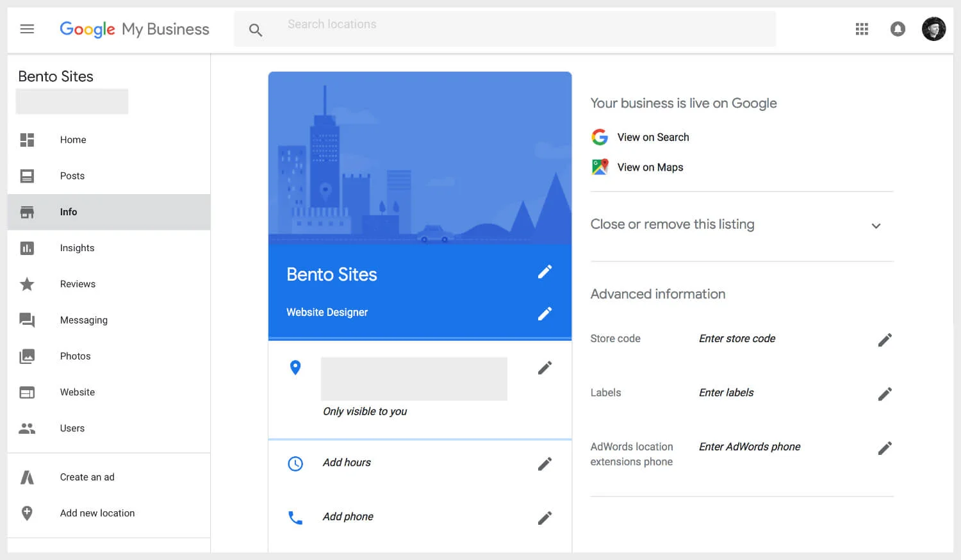The image size is (961, 560).
Task: Edit phone using the pencil icon
Action: 545,518
